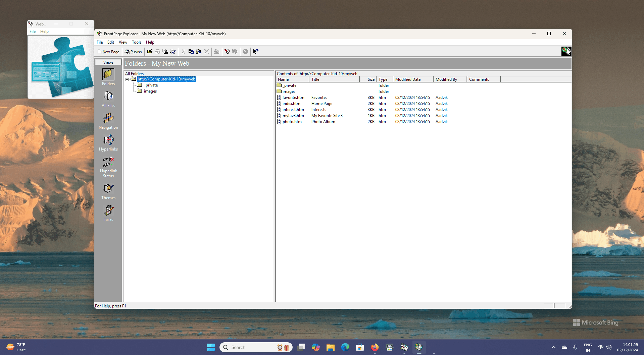
Task: Switch to the Folders view
Action: pos(108,77)
